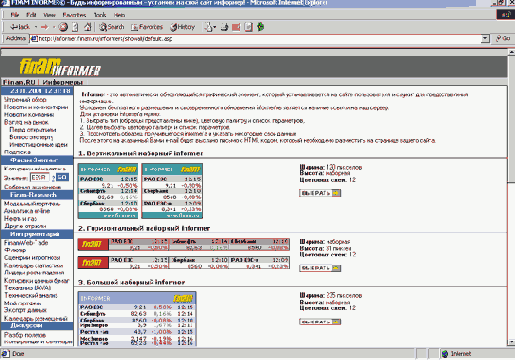The image size is (515, 360).
Task: Open the Back button history dropdown arrow
Action: 36,27
